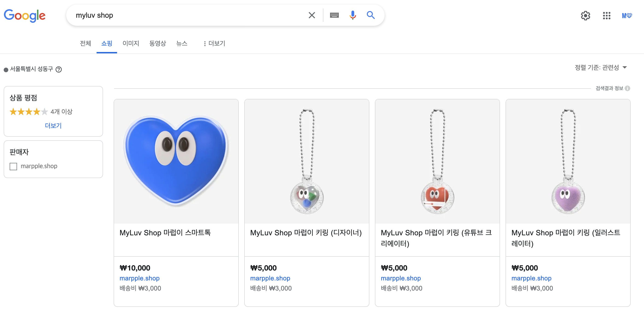This screenshot has height=311, width=644.
Task: Open the 정렬 기준: 관련성 sort dropdown
Action: 600,67
